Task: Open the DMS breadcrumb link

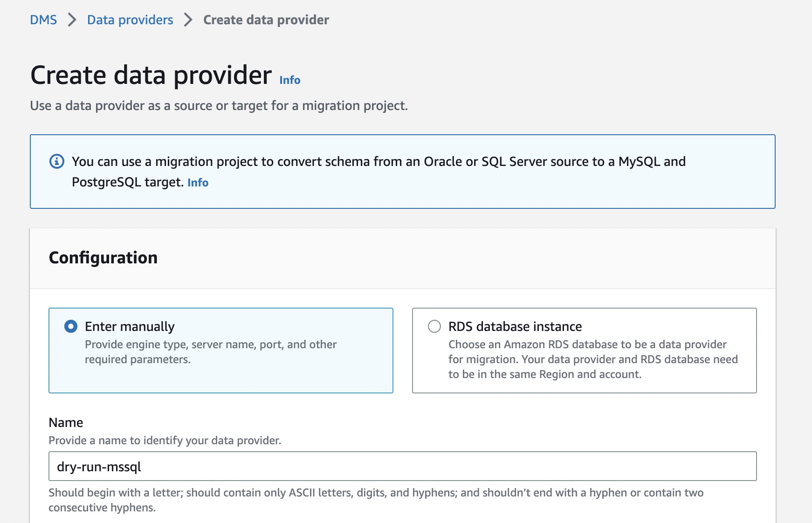Action: coord(43,20)
